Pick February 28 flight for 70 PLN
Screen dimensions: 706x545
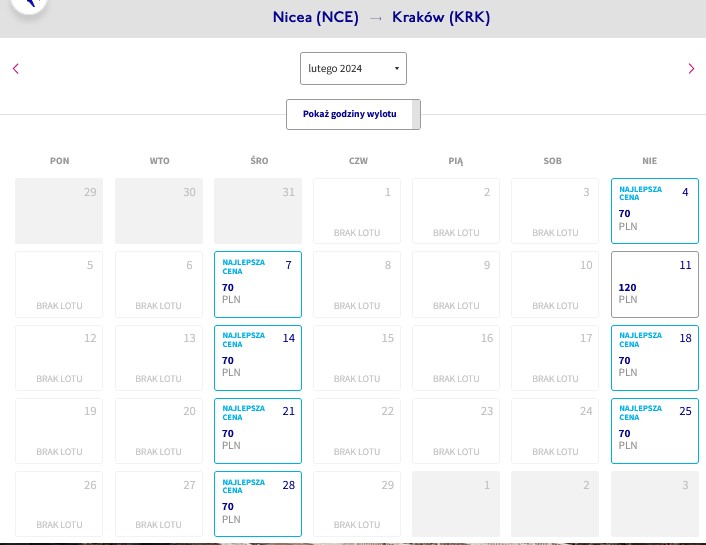[x=258, y=504]
